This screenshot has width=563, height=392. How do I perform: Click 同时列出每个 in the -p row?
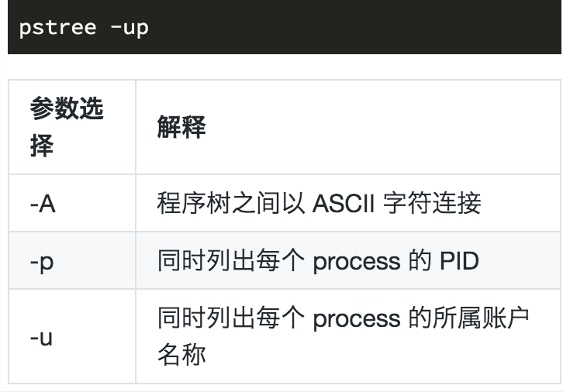[x=231, y=261]
